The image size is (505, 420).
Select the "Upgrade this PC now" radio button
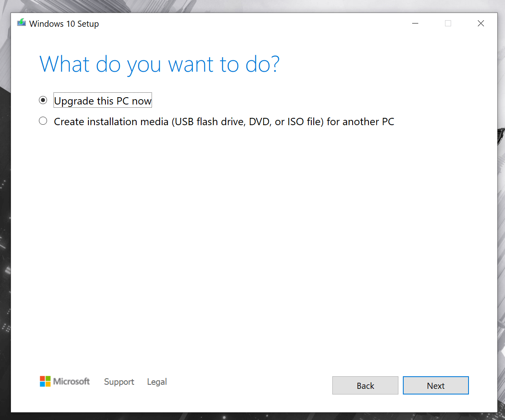click(x=43, y=100)
